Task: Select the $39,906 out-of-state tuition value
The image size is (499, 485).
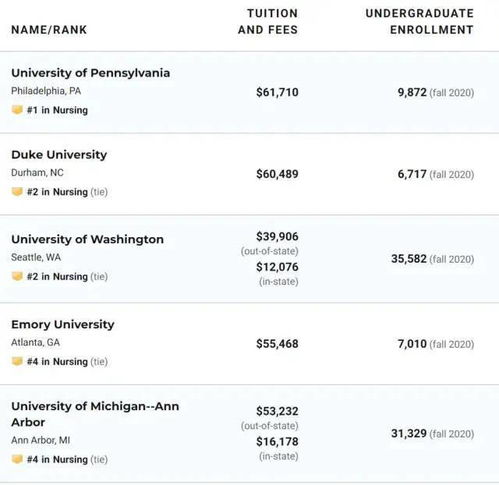Action: click(x=277, y=236)
